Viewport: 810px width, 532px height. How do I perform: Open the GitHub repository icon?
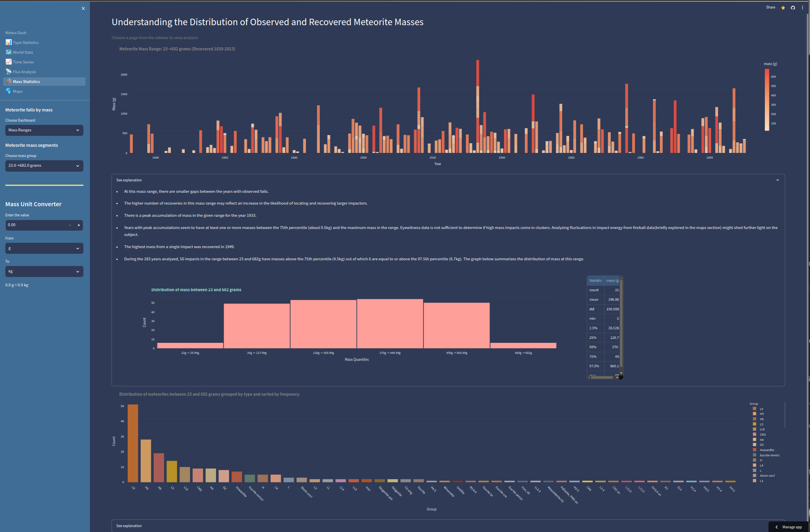pyautogui.click(x=793, y=8)
